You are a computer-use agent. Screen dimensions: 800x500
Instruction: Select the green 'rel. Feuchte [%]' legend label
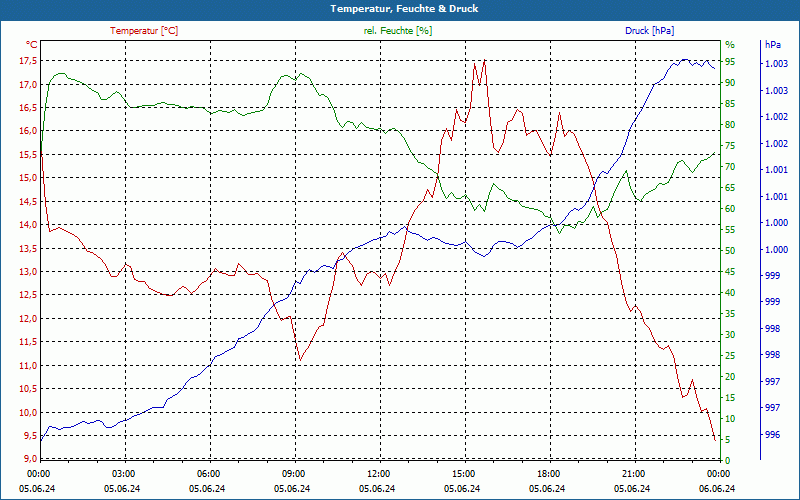tap(397, 31)
